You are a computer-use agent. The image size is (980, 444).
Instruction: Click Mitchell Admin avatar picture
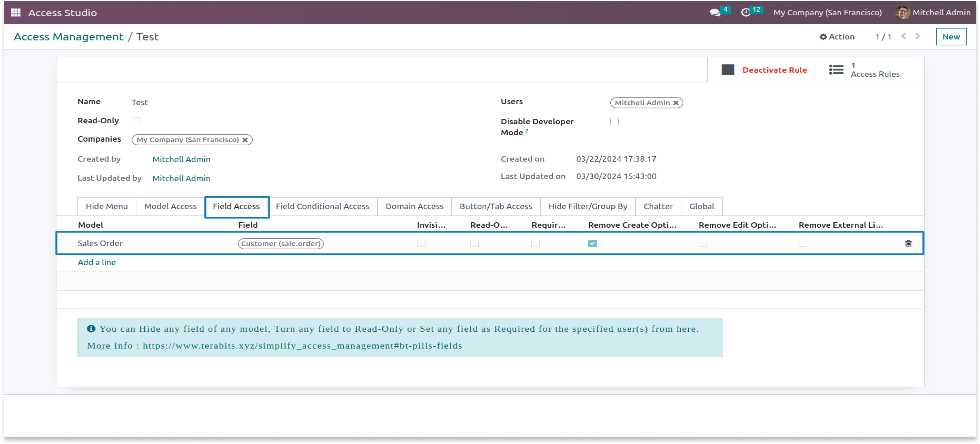902,13
